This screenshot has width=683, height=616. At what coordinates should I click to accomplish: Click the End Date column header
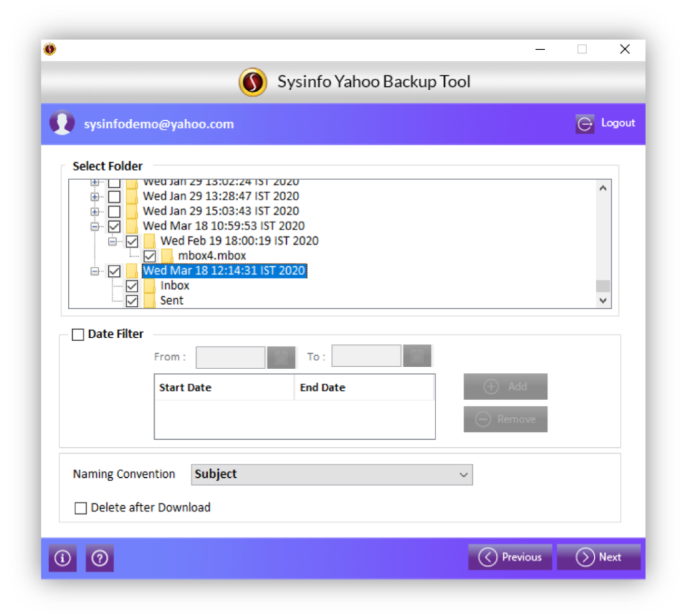pos(365,387)
